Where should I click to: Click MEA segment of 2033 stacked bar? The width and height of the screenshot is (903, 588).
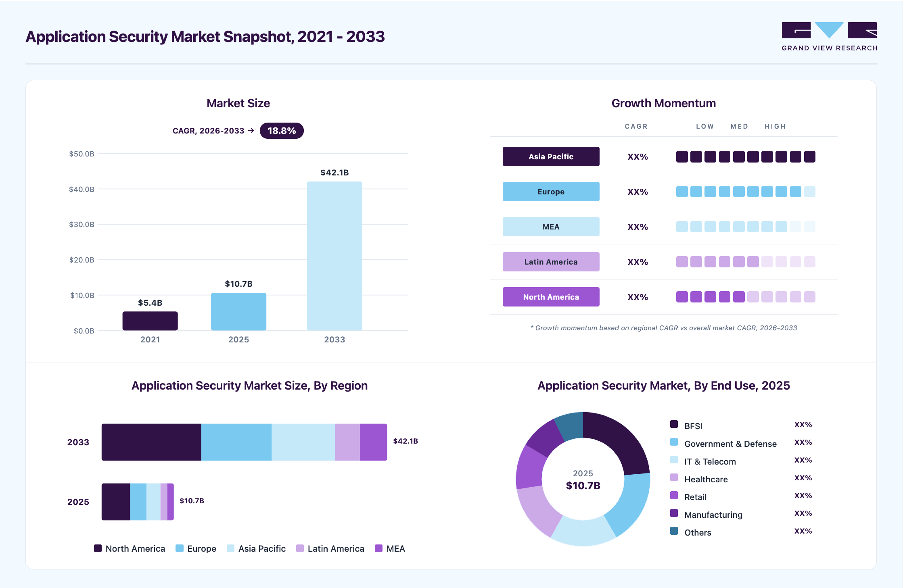[374, 442]
